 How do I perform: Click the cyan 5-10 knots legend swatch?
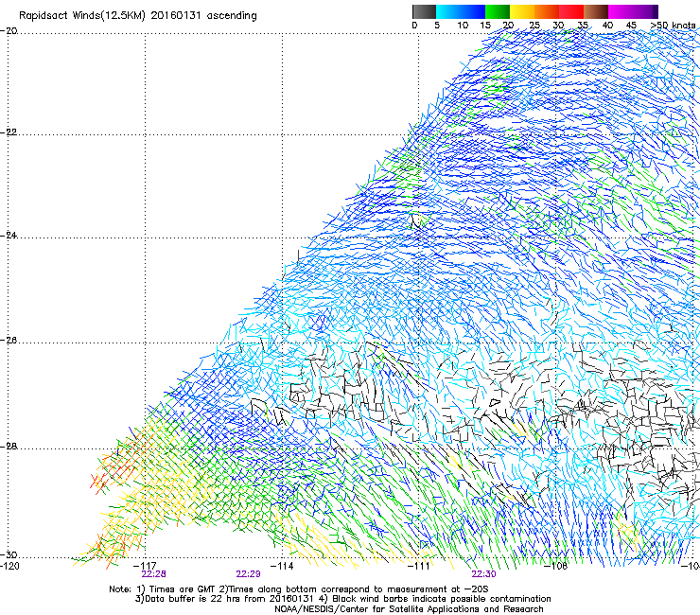click(x=447, y=11)
